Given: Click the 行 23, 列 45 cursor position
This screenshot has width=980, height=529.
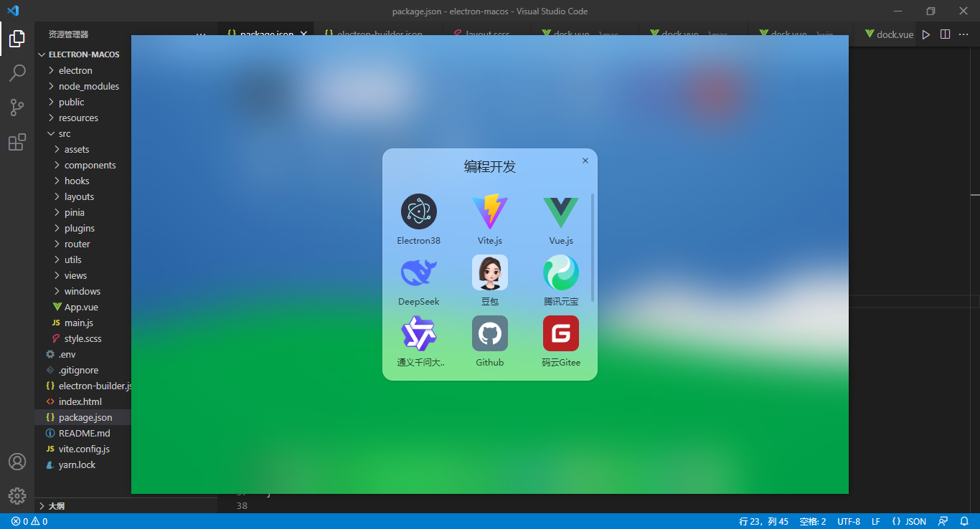Looking at the screenshot, I should coord(763,521).
